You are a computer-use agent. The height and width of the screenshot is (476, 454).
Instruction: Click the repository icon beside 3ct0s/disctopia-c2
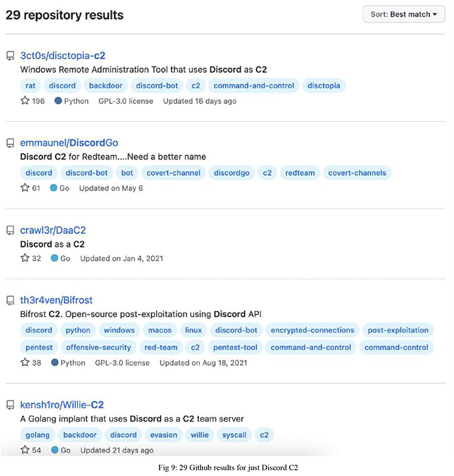10,56
